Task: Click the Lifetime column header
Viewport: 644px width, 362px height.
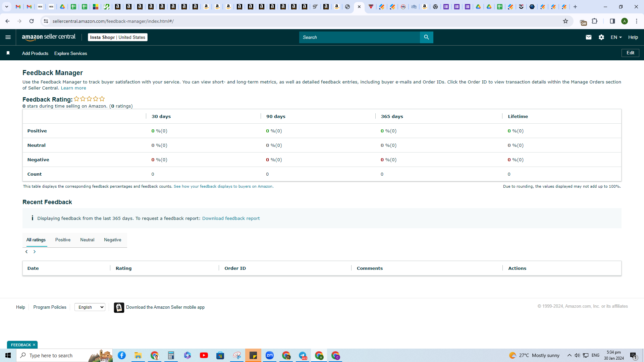Action: tap(518, 116)
